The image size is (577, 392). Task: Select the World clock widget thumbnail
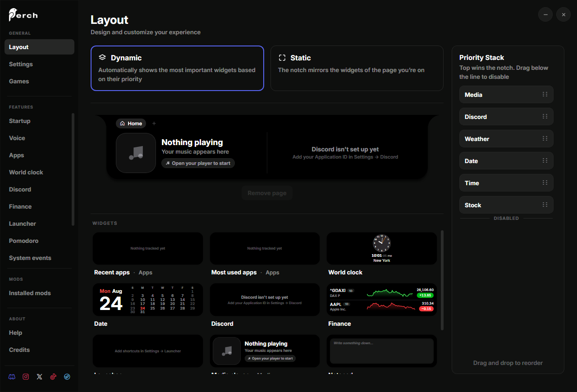pyautogui.click(x=382, y=248)
